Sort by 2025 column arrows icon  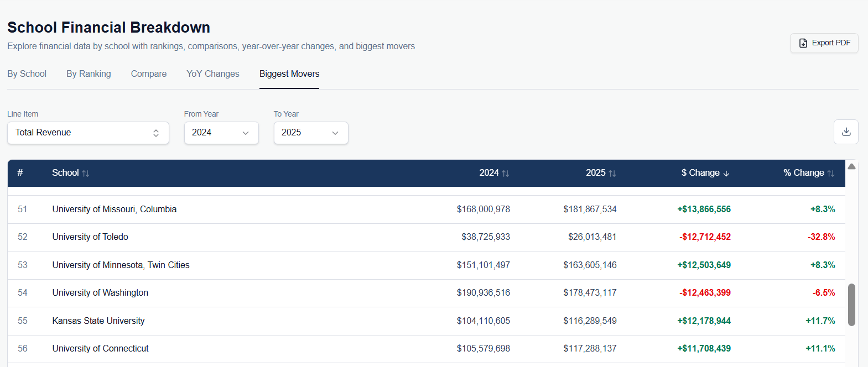(612, 174)
